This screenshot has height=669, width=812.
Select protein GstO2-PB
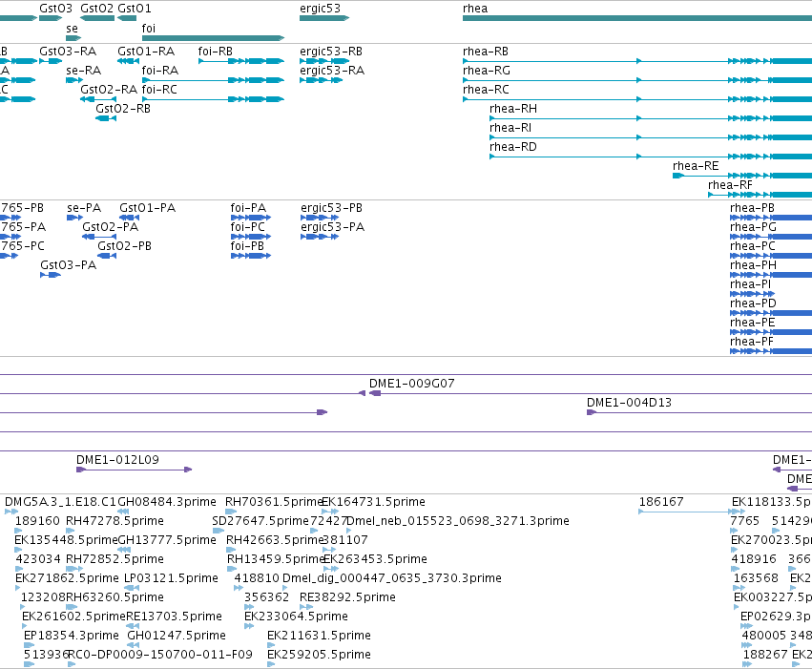coord(125,246)
